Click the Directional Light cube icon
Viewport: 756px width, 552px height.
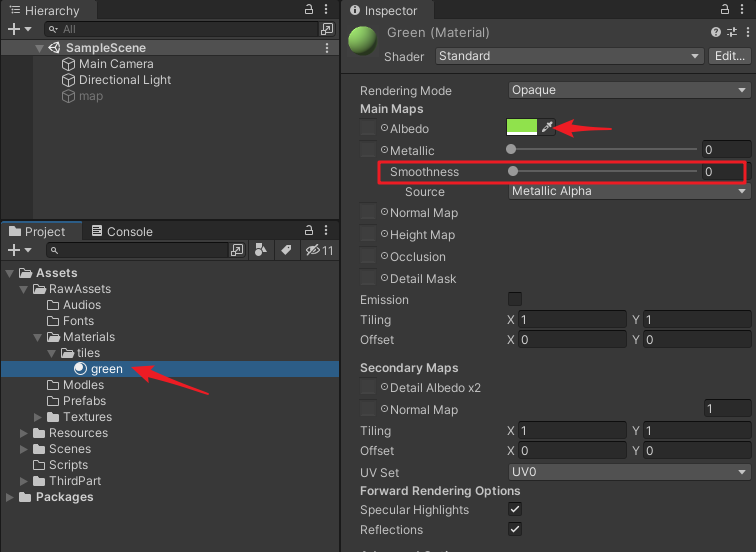pyautogui.click(x=68, y=80)
